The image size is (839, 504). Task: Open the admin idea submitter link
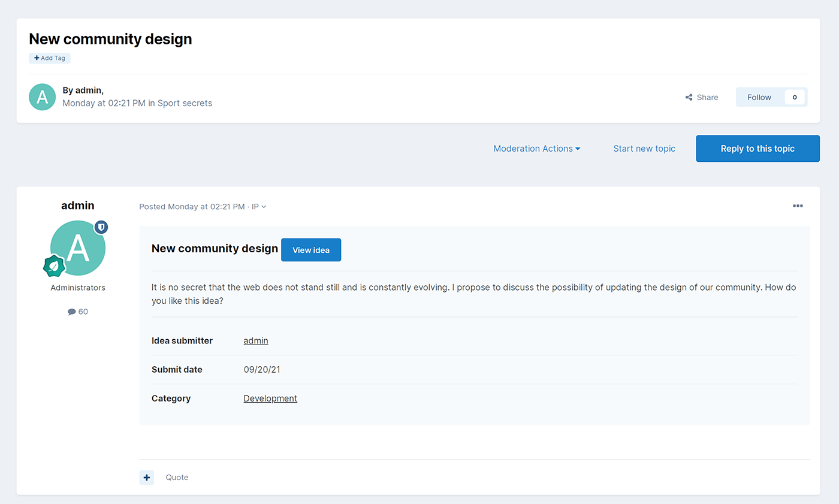click(256, 340)
